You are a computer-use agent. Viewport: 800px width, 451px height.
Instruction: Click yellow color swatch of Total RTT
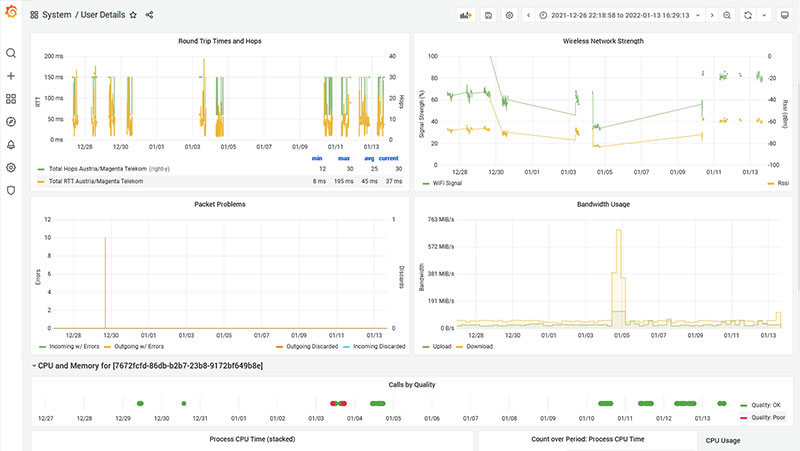click(x=41, y=181)
